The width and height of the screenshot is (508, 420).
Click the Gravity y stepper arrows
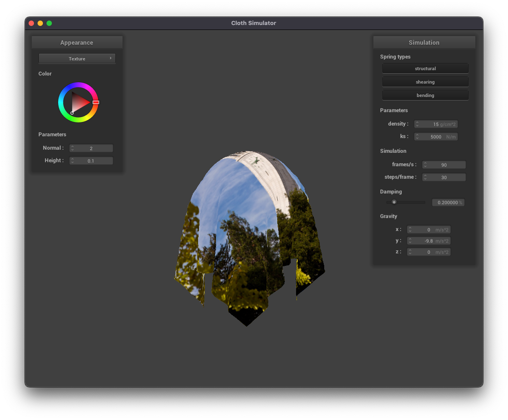click(410, 241)
